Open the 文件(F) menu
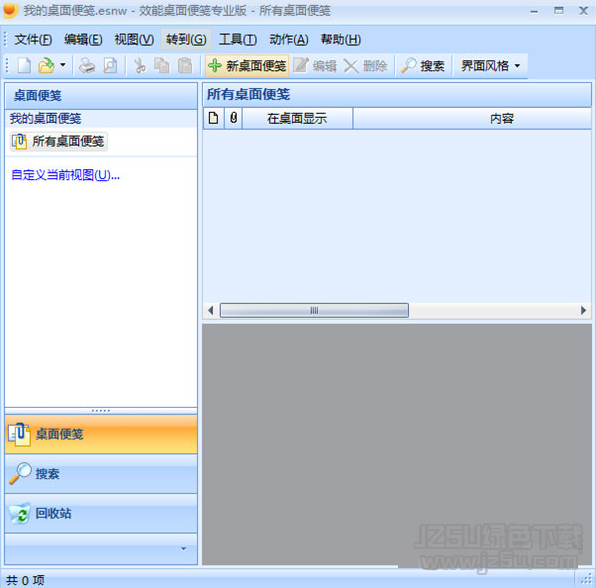 pos(33,39)
